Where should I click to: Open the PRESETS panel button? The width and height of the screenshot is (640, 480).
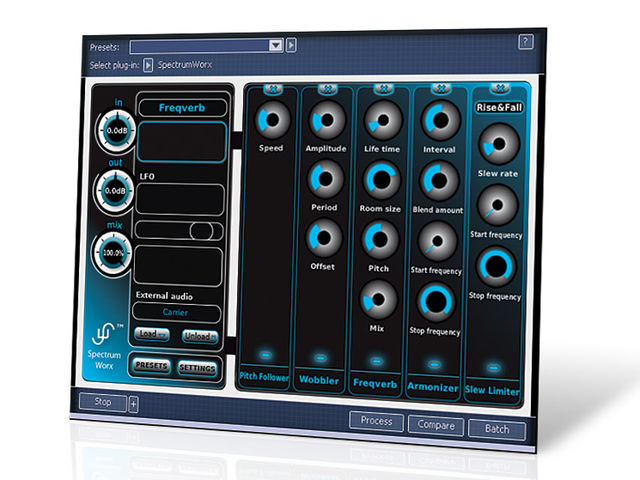coord(151,365)
